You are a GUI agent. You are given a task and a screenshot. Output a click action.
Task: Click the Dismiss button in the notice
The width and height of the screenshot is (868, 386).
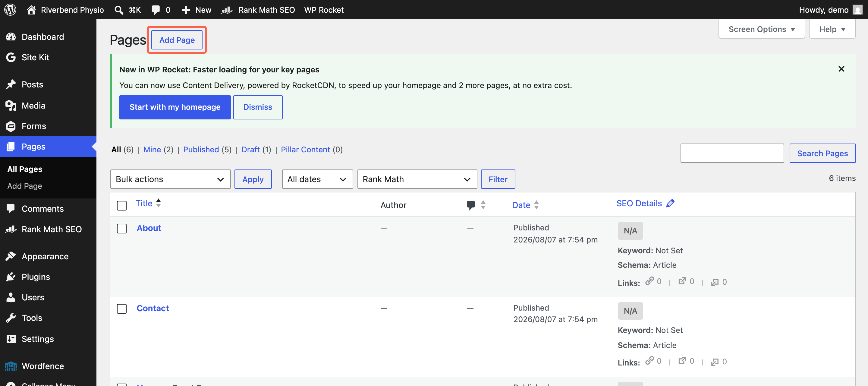(x=258, y=107)
